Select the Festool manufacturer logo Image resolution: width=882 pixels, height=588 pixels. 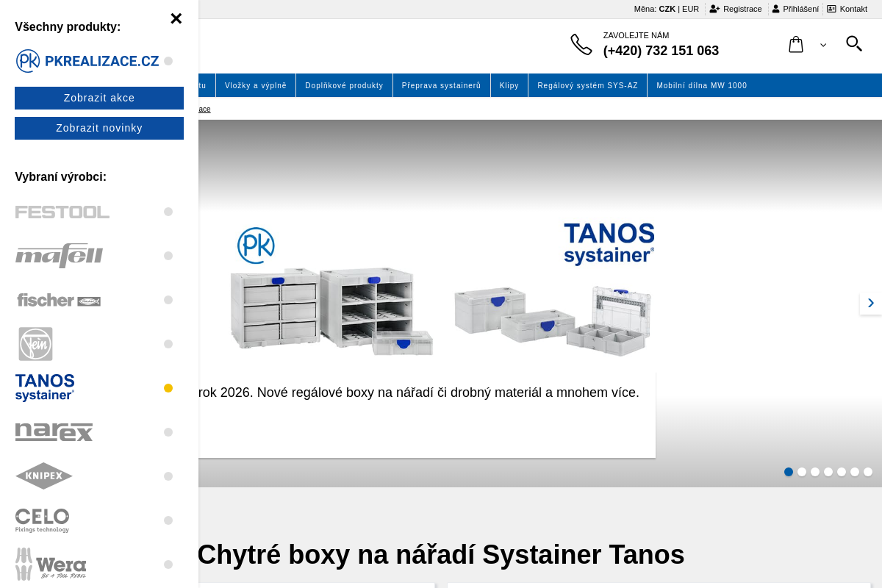pyautogui.click(x=62, y=212)
